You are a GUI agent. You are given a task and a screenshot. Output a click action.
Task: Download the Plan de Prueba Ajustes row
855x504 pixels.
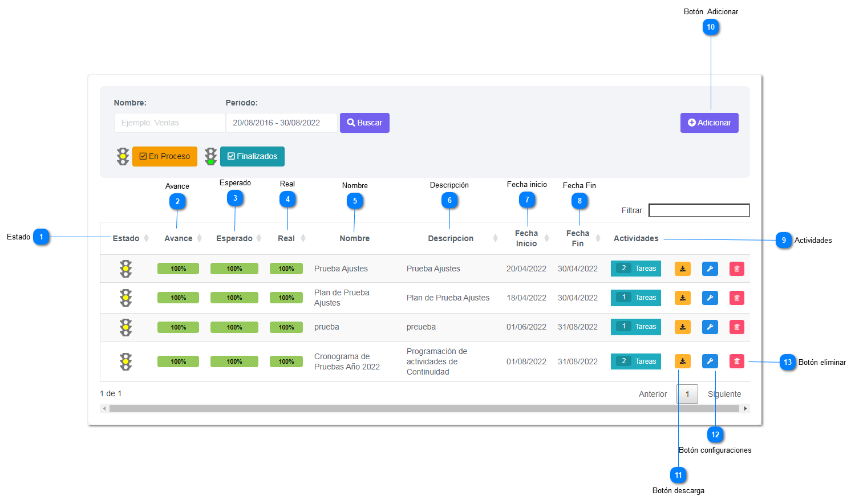[682, 298]
